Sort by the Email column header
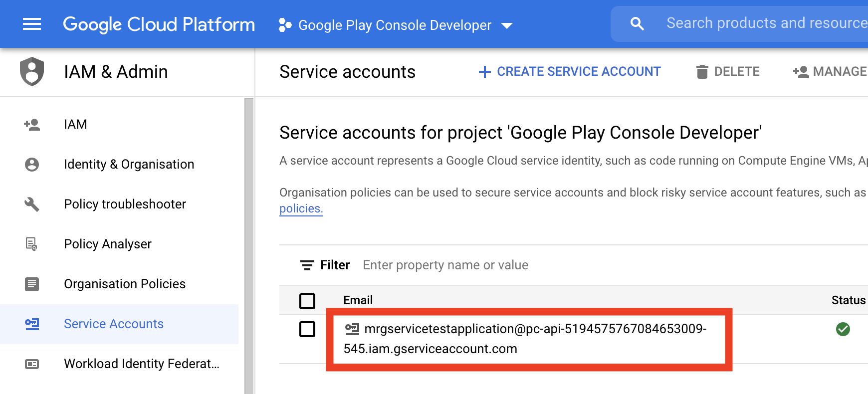 tap(358, 300)
